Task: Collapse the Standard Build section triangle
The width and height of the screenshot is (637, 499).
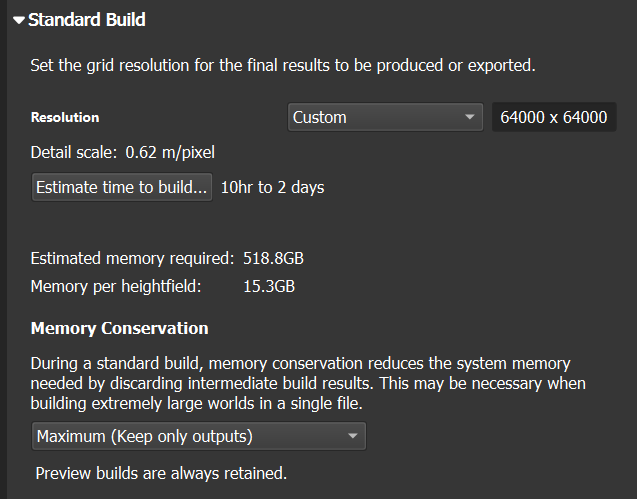Action: click(x=19, y=19)
